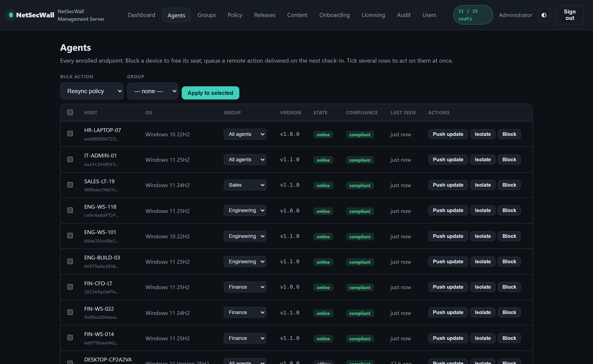Image resolution: width=593 pixels, height=364 pixels.
Task: Select the IT-ADMIN-01 row checkbox
Action: click(70, 159)
